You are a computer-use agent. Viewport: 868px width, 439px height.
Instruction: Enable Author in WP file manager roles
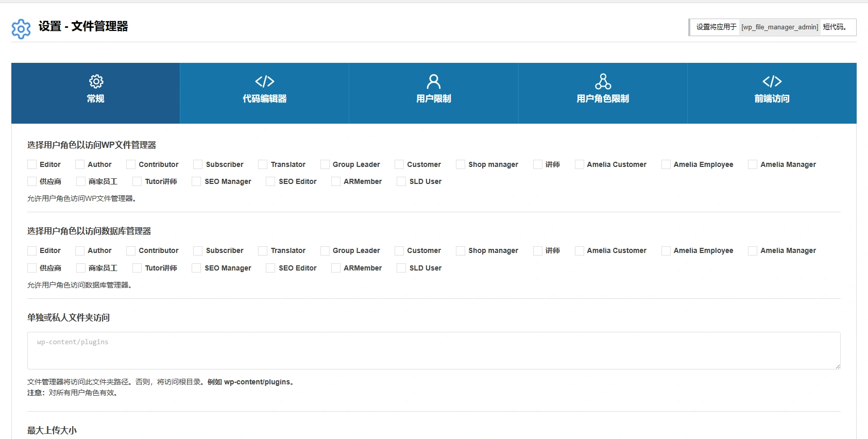[x=80, y=164]
